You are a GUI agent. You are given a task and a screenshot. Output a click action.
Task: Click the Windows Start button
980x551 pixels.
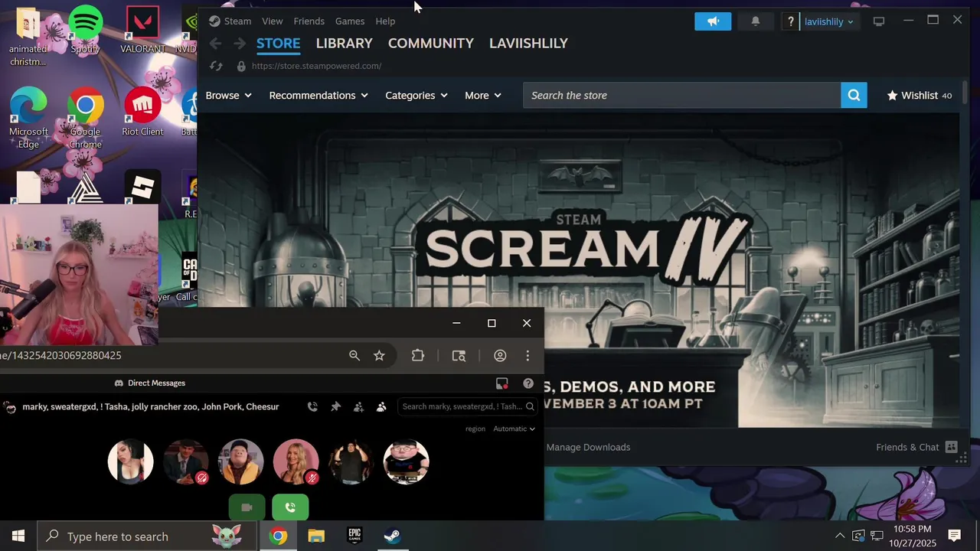coord(18,536)
